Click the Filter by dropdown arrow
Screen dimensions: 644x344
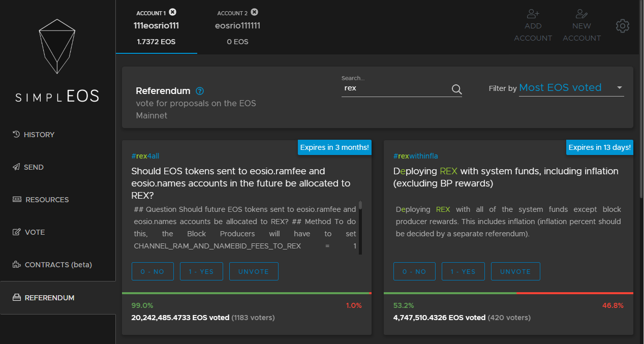tap(620, 88)
